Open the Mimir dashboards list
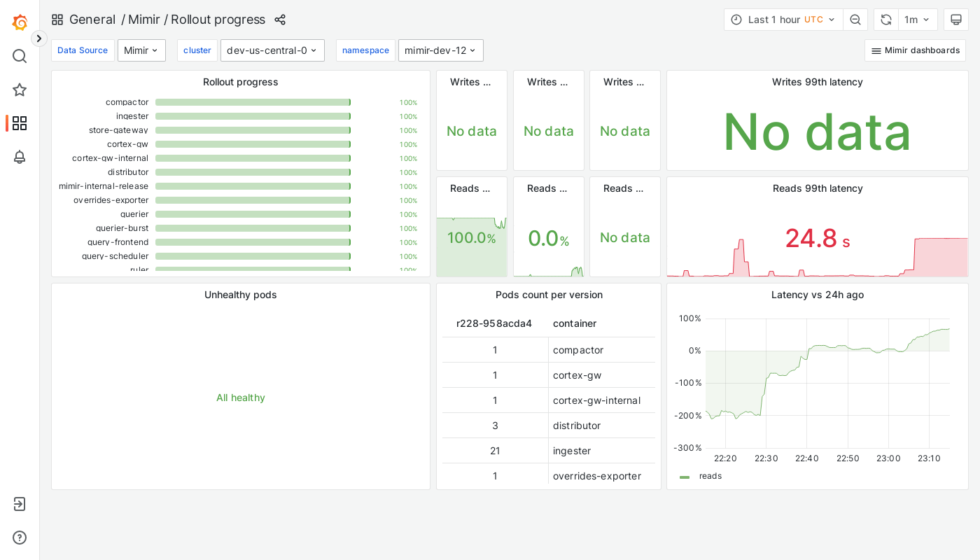Viewport: 980px width, 560px height. pyautogui.click(x=915, y=50)
